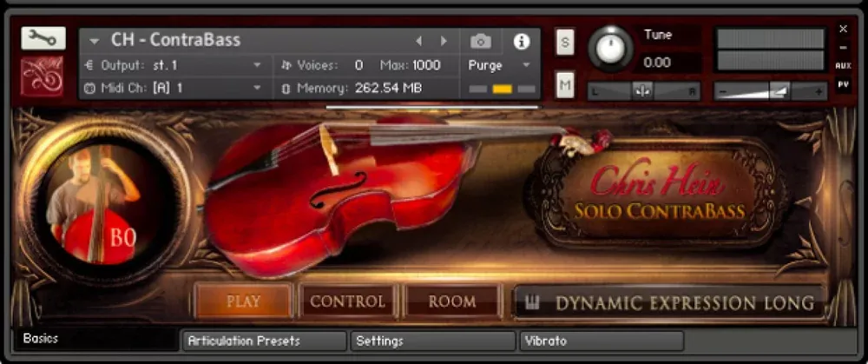Minimize instrument view with the dash button
The height and width of the screenshot is (364, 868).
pos(843,48)
